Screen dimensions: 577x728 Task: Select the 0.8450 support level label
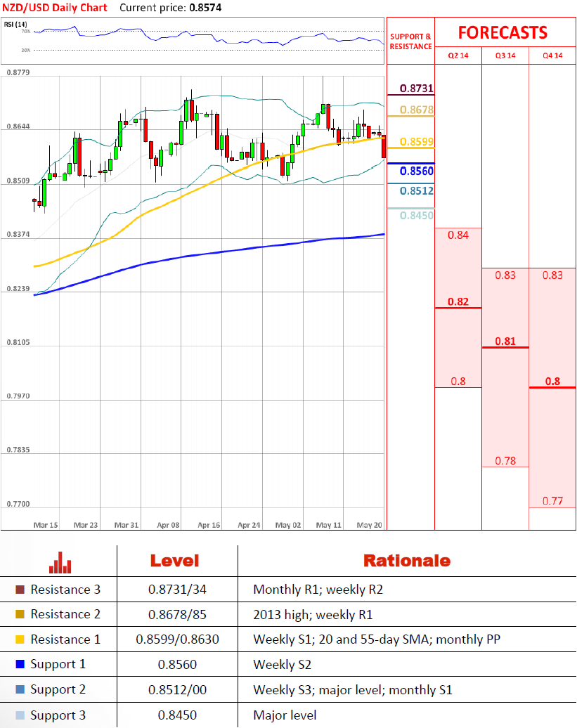(416, 216)
